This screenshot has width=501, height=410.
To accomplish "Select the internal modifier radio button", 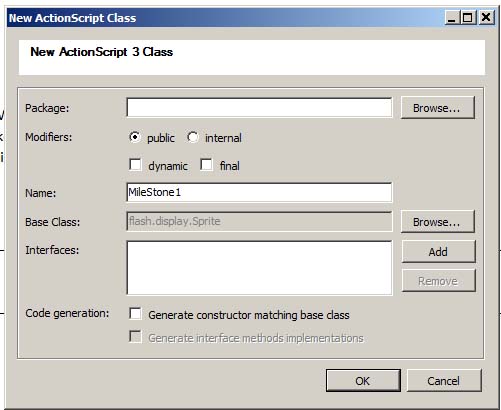I will click(193, 137).
